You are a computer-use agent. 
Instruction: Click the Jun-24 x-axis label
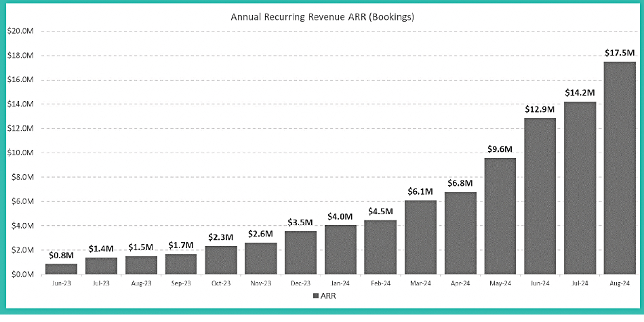pyautogui.click(x=540, y=283)
